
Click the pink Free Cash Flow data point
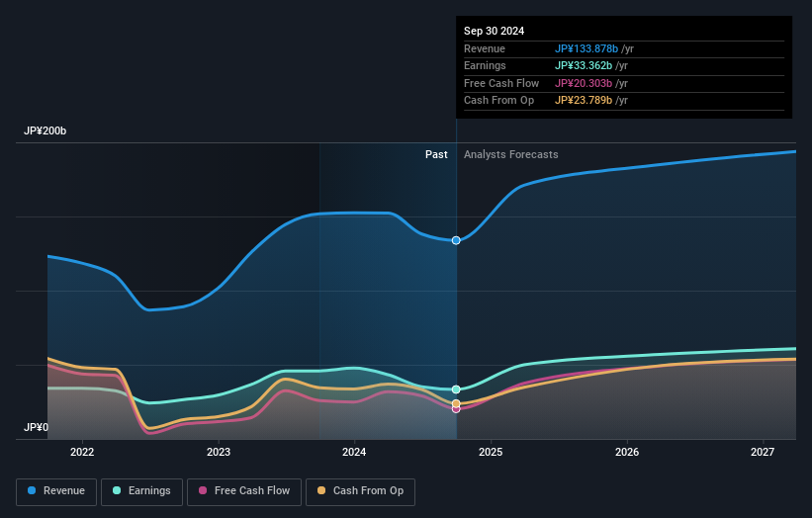[456, 409]
